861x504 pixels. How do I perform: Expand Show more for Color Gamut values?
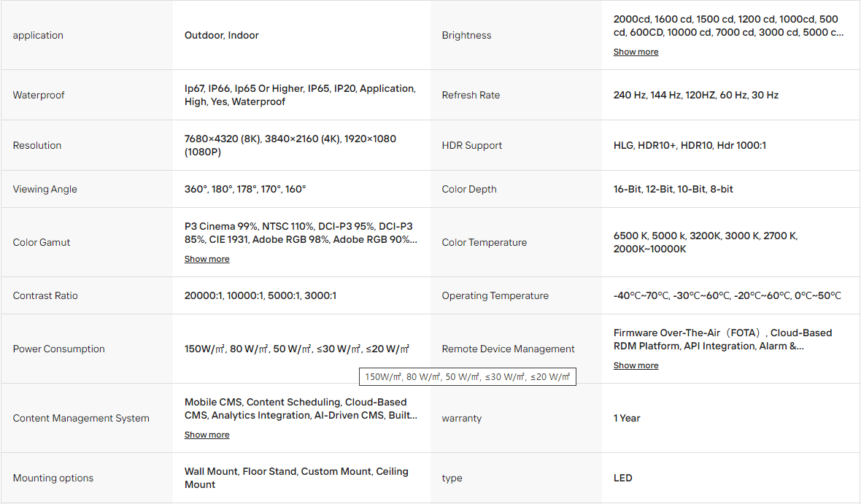click(x=207, y=259)
